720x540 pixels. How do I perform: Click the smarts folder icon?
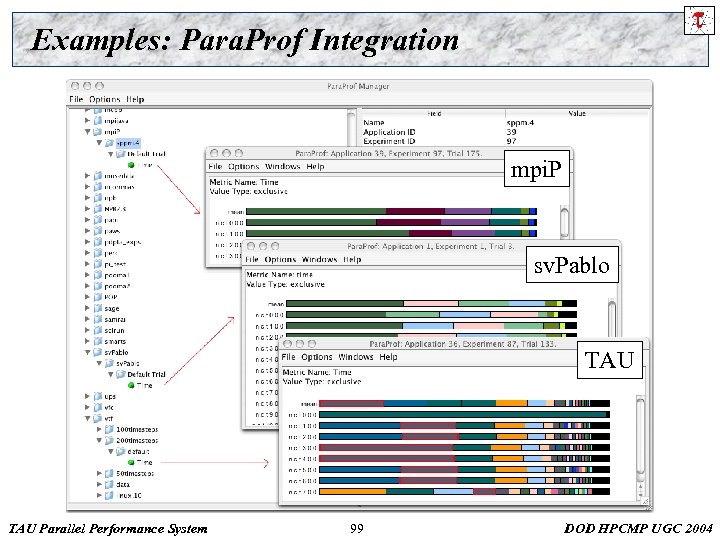click(x=98, y=341)
